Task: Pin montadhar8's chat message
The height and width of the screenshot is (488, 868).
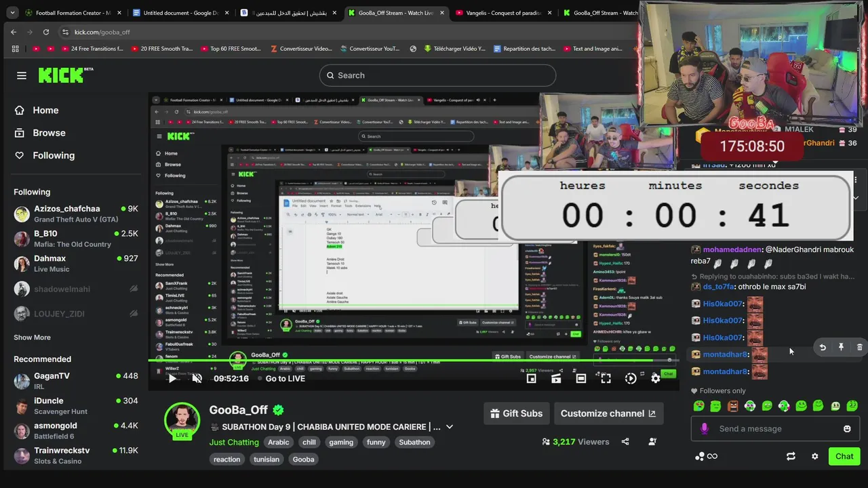Action: 841,347
